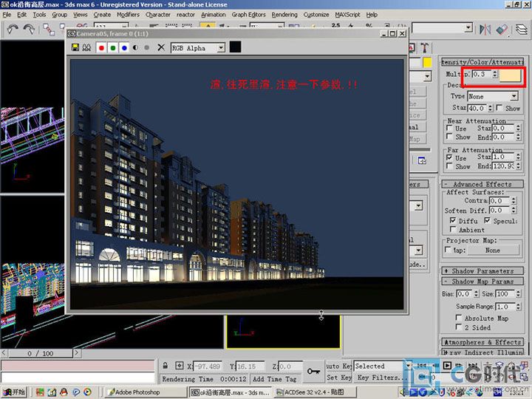
Task: Click the black color swatch in render window
Action: pos(235,47)
